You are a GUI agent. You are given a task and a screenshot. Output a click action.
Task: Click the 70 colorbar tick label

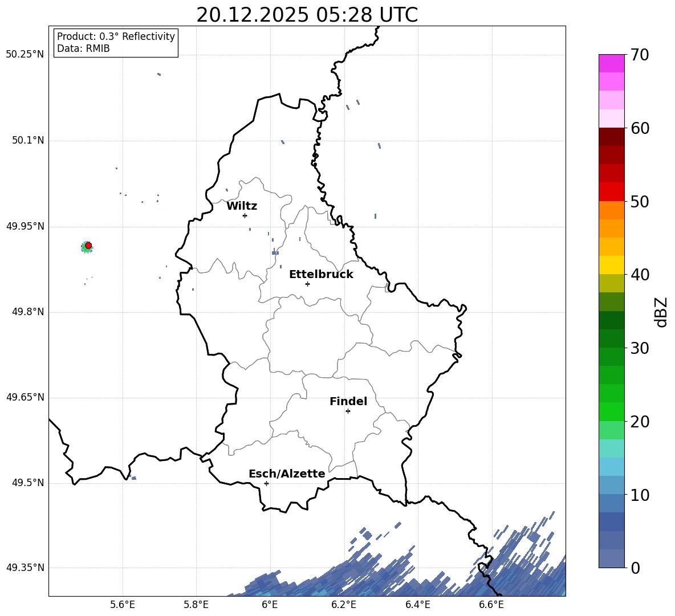pos(640,55)
